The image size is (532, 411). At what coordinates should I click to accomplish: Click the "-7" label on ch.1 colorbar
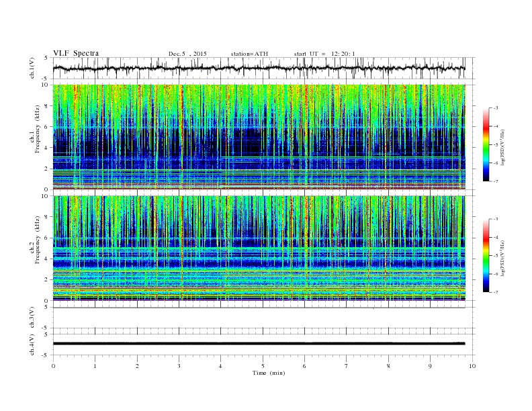496,181
